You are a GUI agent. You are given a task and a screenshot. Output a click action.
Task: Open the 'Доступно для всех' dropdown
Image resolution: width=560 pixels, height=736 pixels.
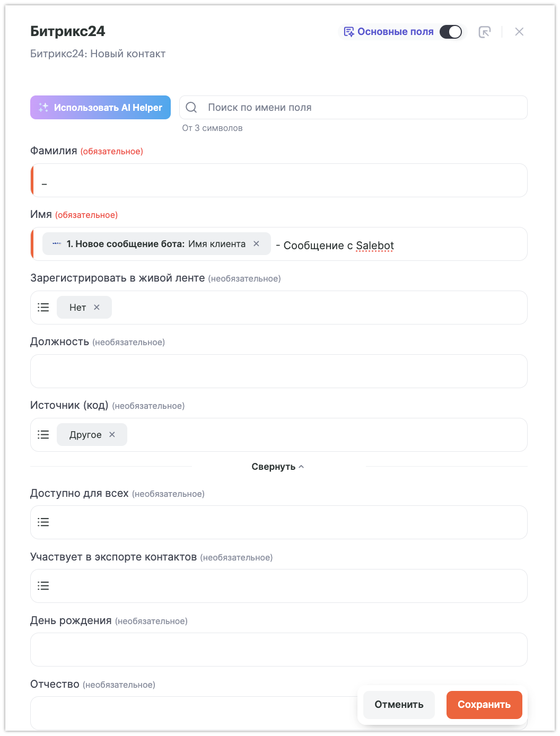(279, 522)
